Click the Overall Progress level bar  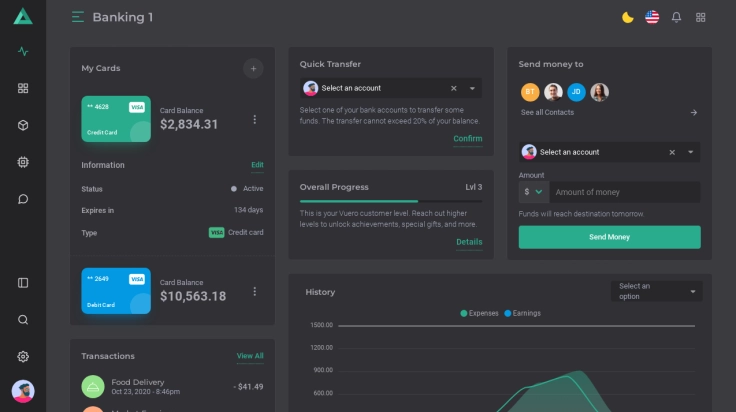tap(391, 201)
